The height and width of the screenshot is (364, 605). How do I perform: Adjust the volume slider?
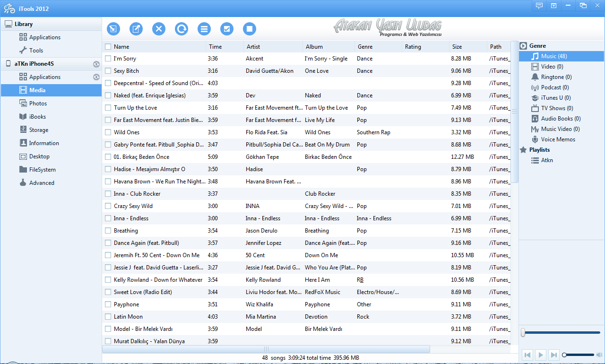pos(578,355)
